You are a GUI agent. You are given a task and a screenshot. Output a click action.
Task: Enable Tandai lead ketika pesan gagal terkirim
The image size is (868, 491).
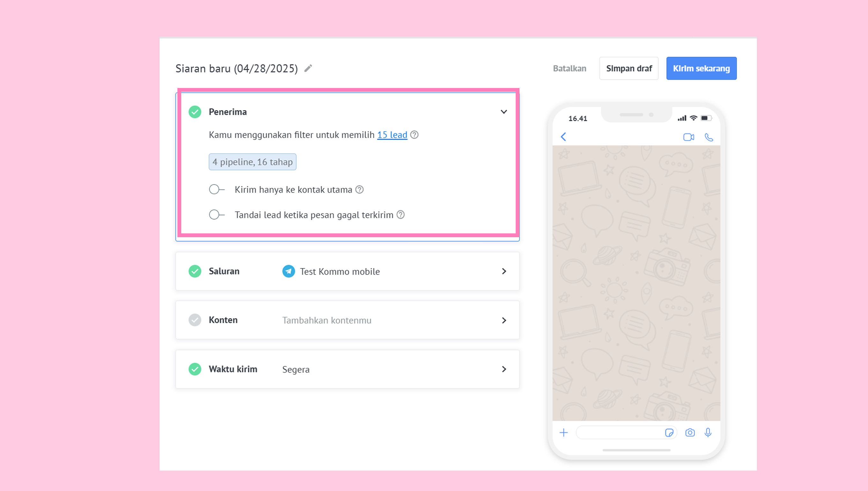216,215
